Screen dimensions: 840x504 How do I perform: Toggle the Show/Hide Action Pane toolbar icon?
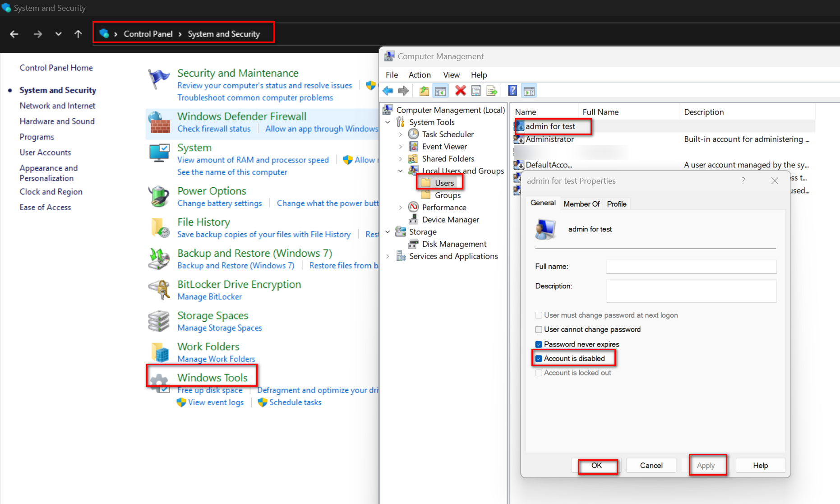tap(529, 91)
